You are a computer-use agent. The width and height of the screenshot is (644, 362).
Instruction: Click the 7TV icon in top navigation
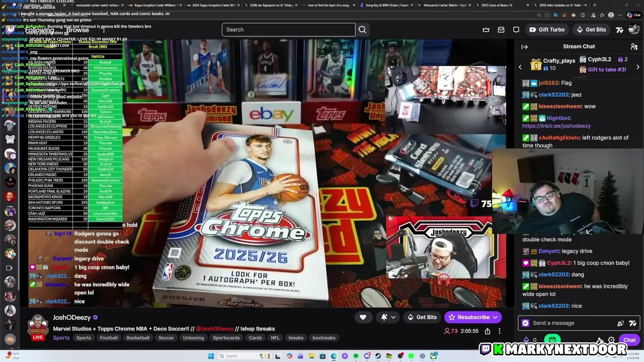click(619, 30)
